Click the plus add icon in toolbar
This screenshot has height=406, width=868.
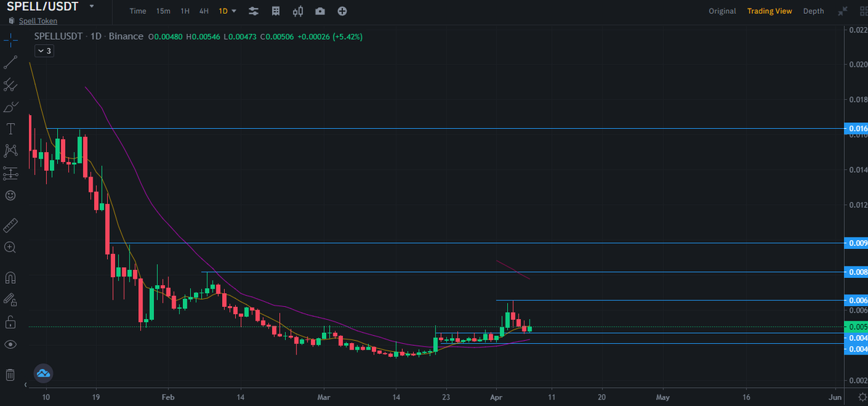coord(342,11)
